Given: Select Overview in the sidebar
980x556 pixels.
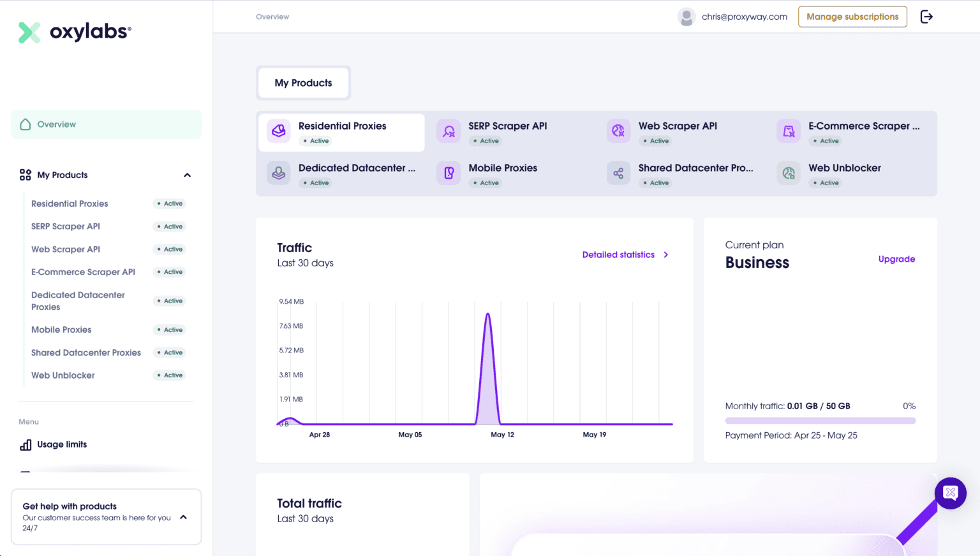Looking at the screenshot, I should (56, 124).
